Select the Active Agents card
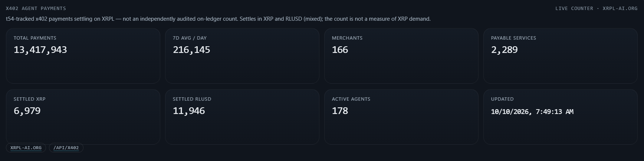This screenshot has width=644, height=161. (x=401, y=117)
